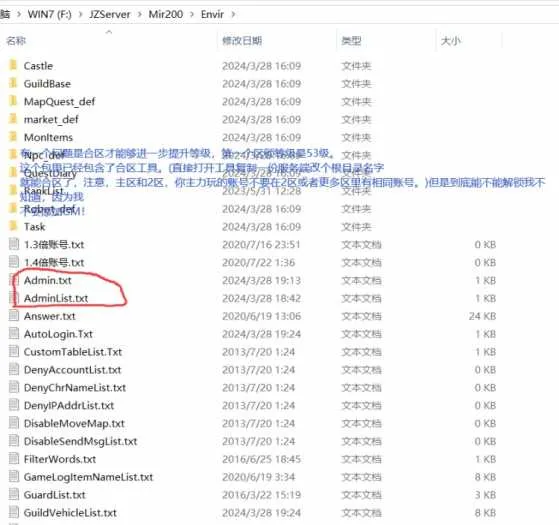Select the FilterWords.txt file name
The width and height of the screenshot is (559, 525).
[x=60, y=459]
